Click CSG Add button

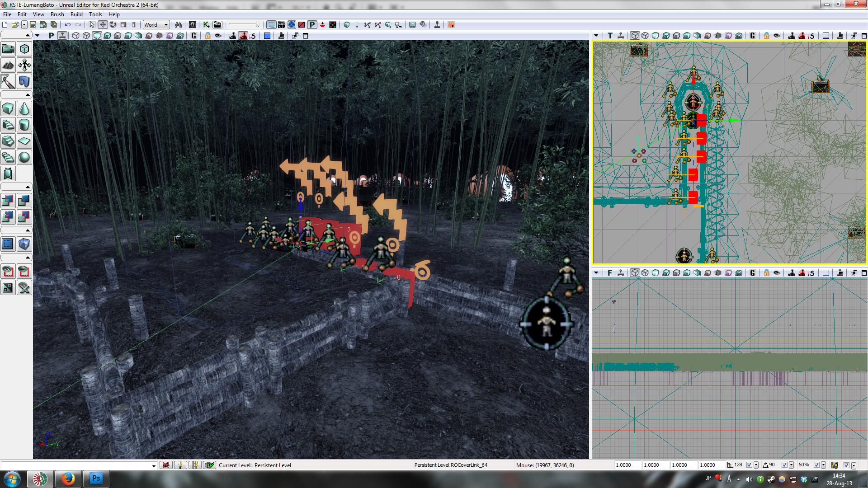point(8,201)
